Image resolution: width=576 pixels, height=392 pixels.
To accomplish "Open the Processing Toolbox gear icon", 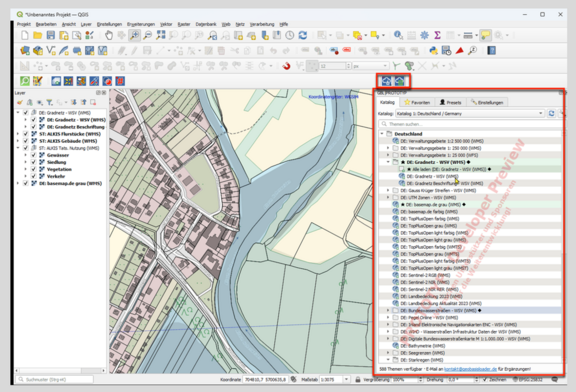I will coord(424,35).
